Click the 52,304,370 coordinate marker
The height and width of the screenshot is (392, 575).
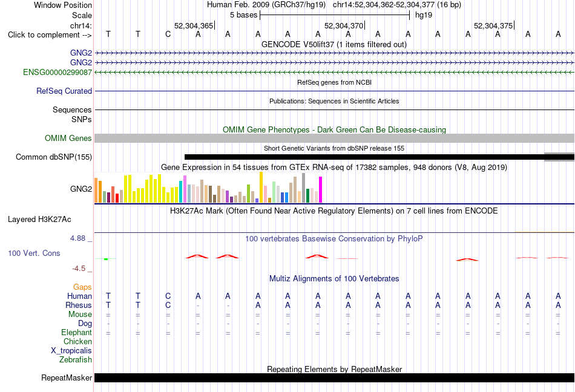click(x=344, y=25)
